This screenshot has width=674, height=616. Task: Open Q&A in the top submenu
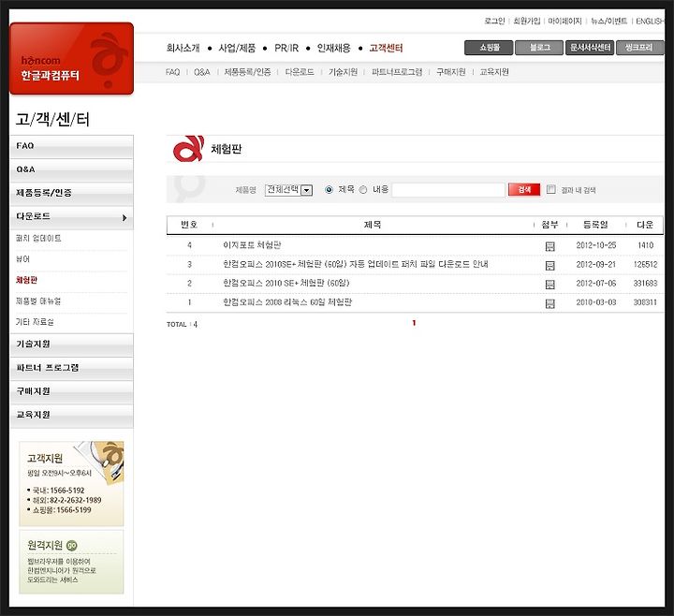tap(201, 72)
